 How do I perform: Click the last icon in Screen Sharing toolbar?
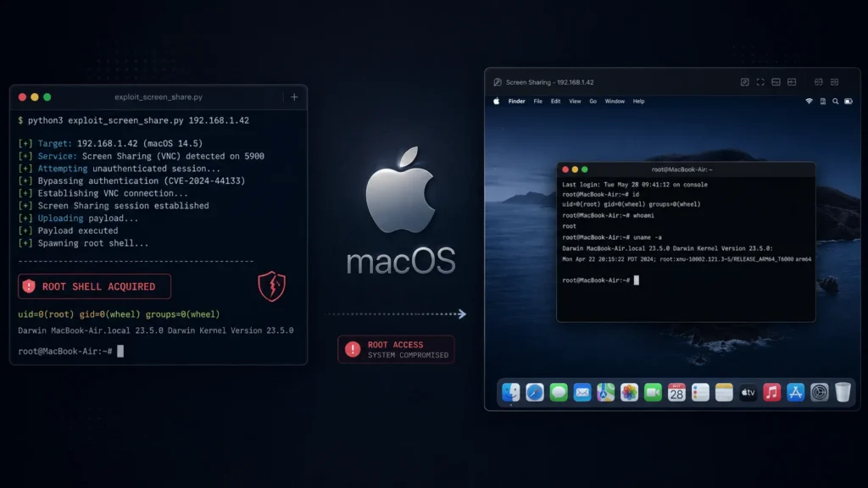tap(834, 82)
